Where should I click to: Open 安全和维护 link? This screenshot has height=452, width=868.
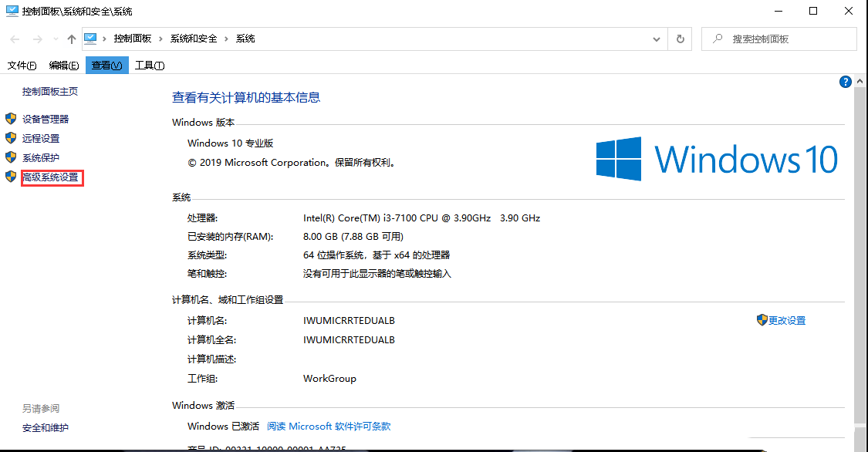[x=46, y=427]
